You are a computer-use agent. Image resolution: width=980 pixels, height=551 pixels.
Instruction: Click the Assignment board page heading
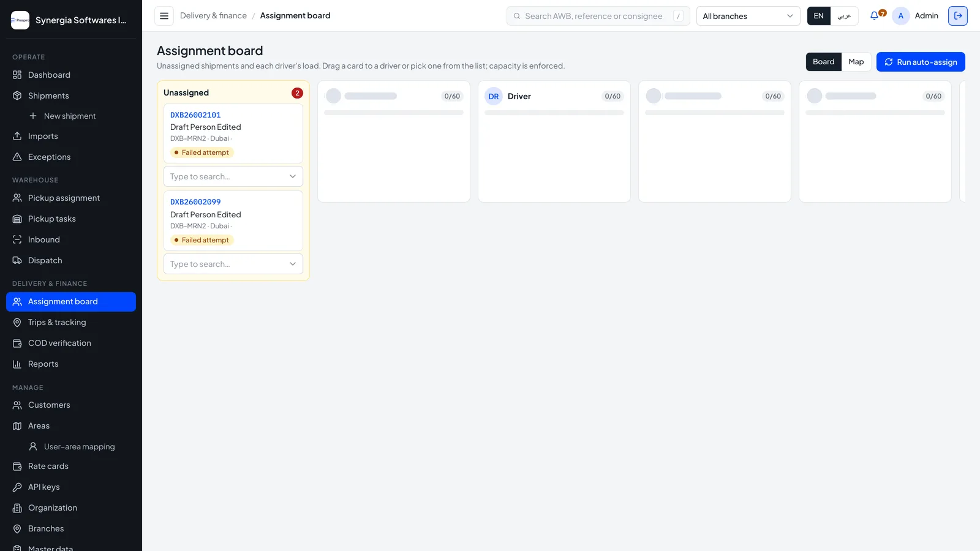209,51
